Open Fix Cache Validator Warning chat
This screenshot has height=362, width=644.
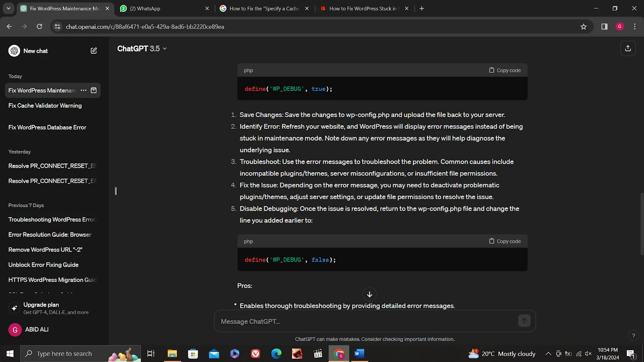(x=45, y=105)
